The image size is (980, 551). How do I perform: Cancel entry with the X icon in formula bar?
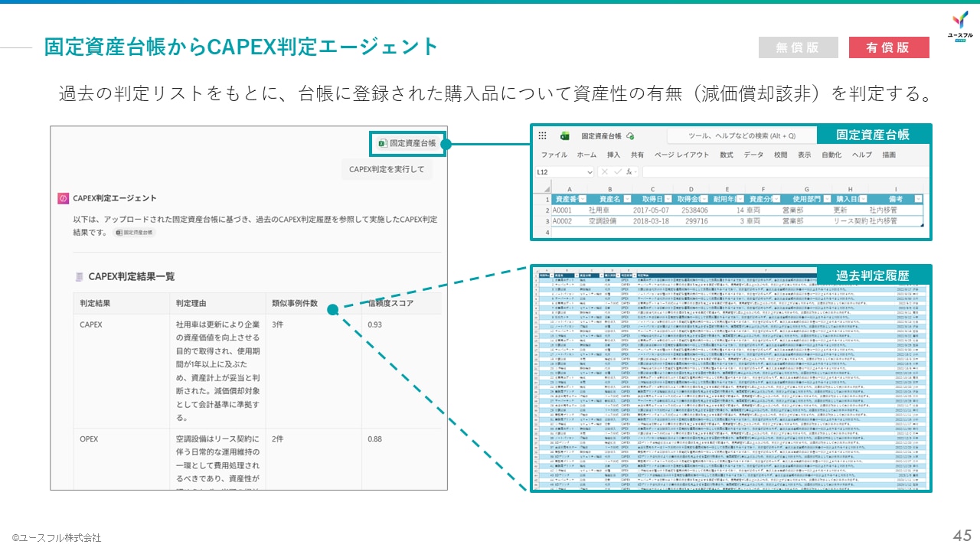(x=604, y=171)
